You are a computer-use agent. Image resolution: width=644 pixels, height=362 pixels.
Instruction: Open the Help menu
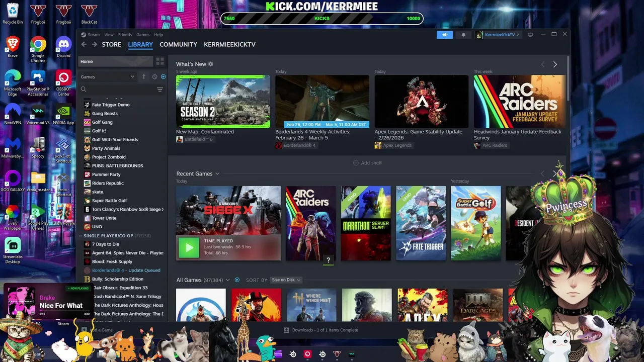click(158, 35)
